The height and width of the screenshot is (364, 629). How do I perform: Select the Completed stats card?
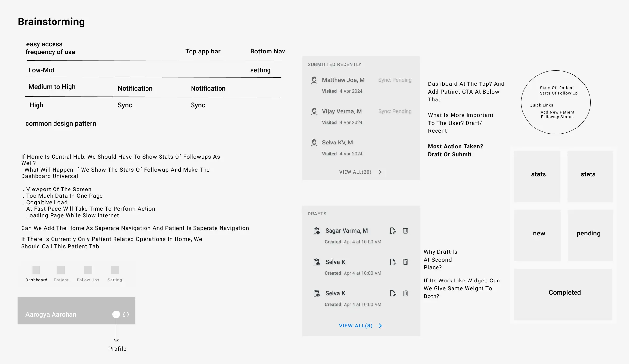tap(564, 293)
